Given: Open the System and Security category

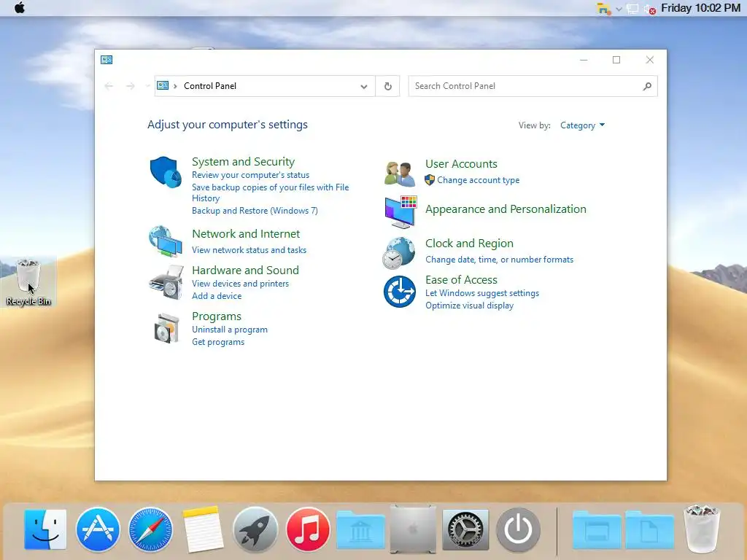Looking at the screenshot, I should point(244,162).
